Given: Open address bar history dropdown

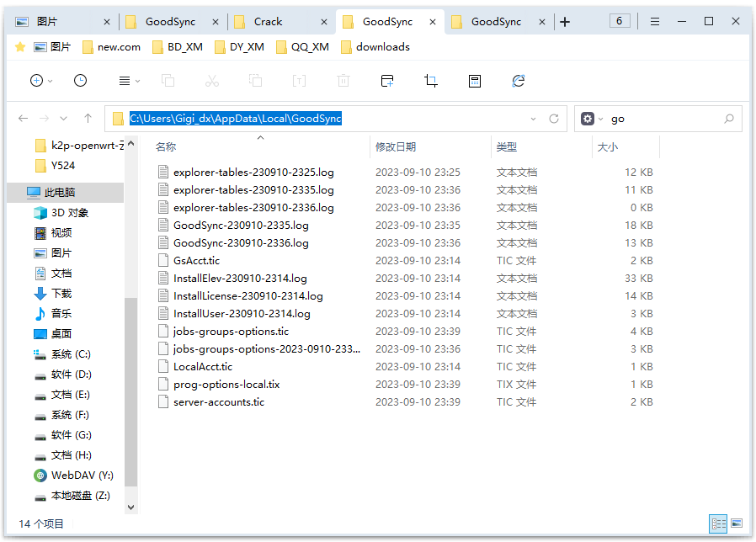Looking at the screenshot, I should [x=533, y=119].
